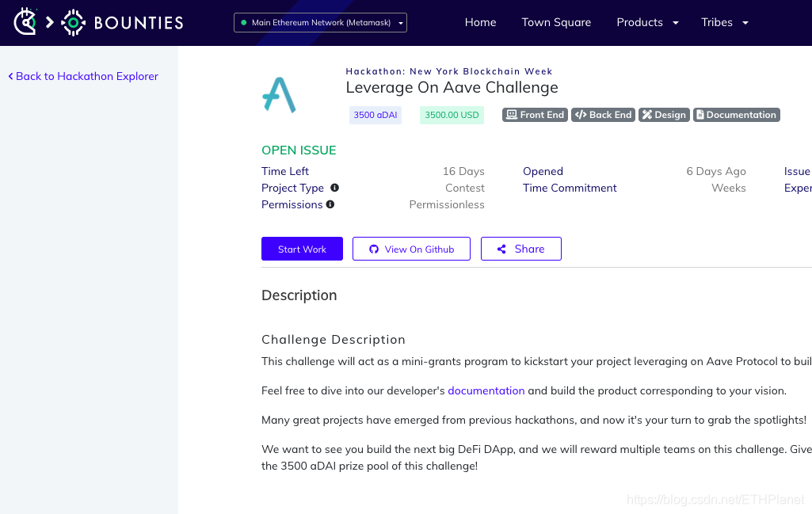Viewport: 812px width, 514px height.
Task: Click the Share button
Action: pyautogui.click(x=521, y=249)
